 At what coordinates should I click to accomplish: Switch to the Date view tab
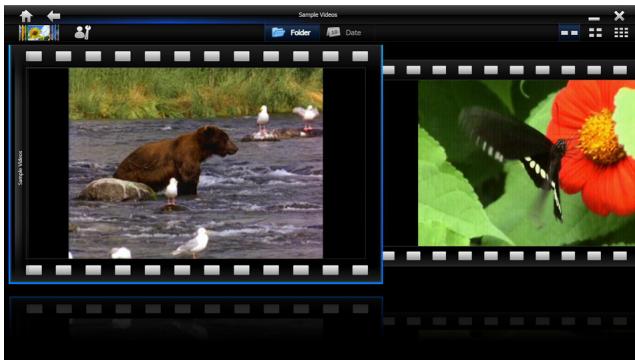pyautogui.click(x=344, y=32)
